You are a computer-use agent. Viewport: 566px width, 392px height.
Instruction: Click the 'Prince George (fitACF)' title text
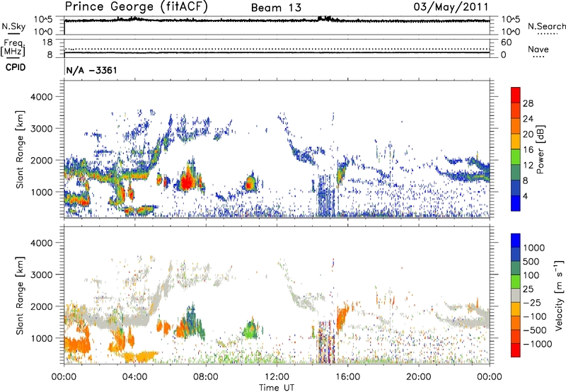pos(136,7)
